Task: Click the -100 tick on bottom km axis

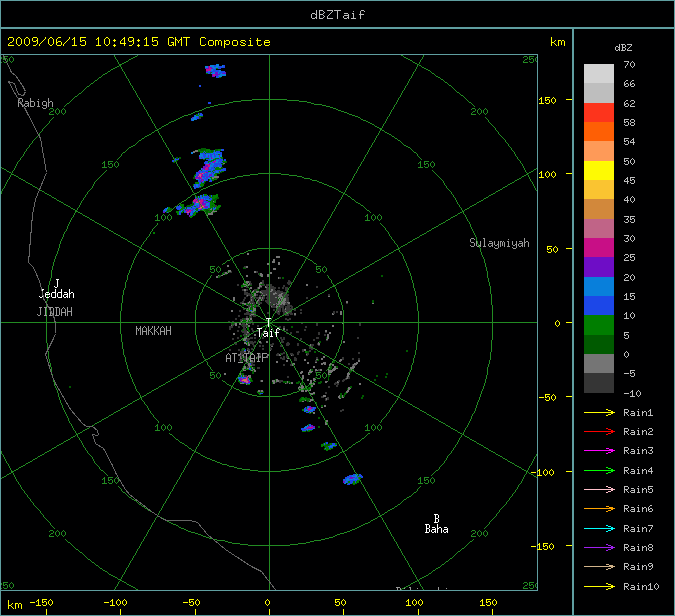Action: (x=115, y=603)
